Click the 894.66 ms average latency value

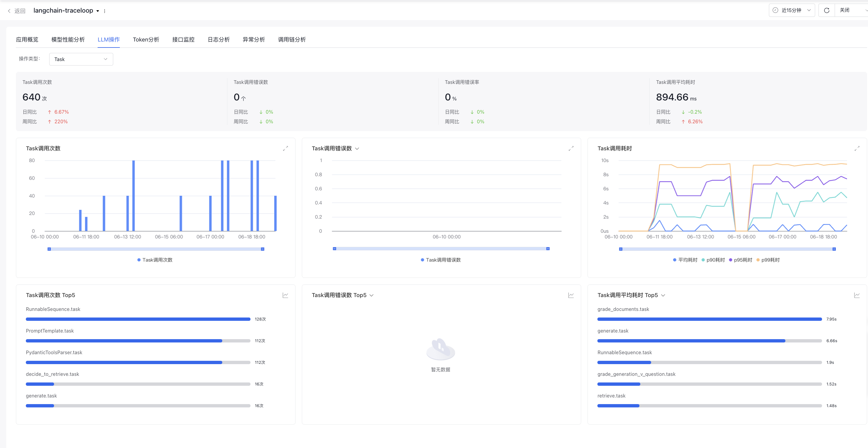(676, 97)
